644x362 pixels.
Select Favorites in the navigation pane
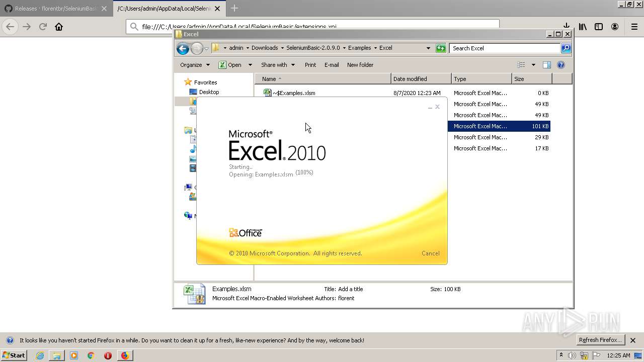click(x=205, y=82)
